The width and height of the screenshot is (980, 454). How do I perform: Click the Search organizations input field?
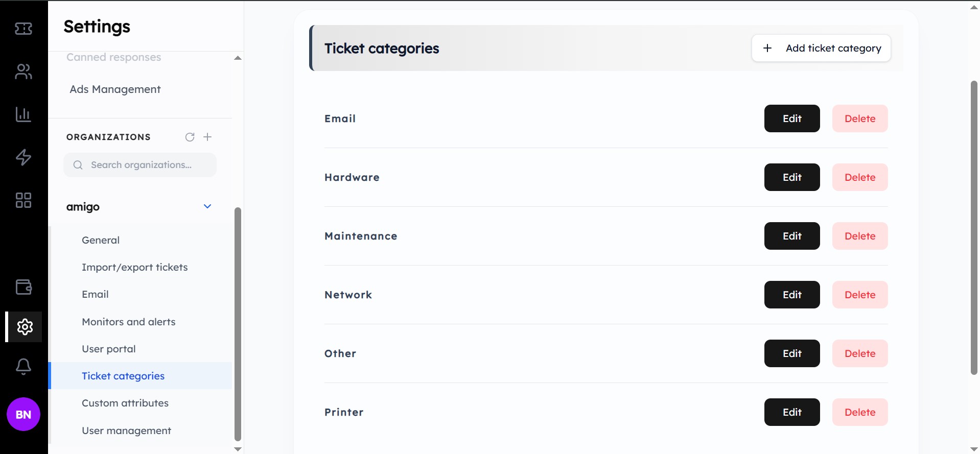click(140, 164)
